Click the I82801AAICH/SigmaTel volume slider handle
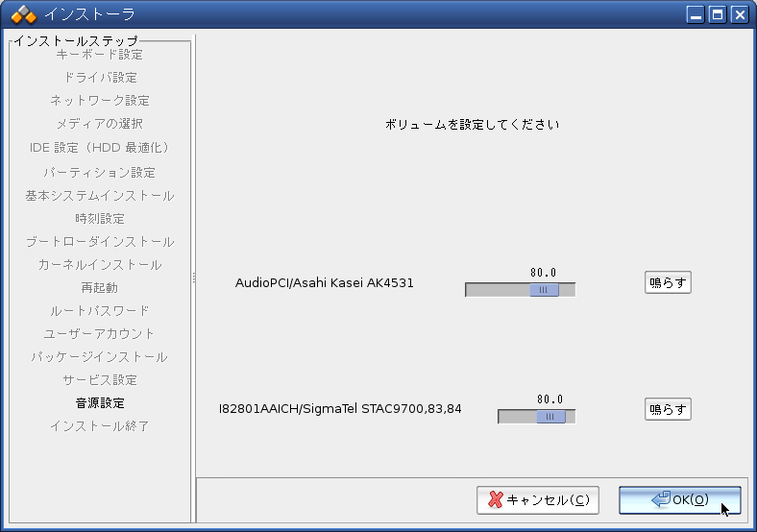The width and height of the screenshot is (757, 532). pos(550,417)
